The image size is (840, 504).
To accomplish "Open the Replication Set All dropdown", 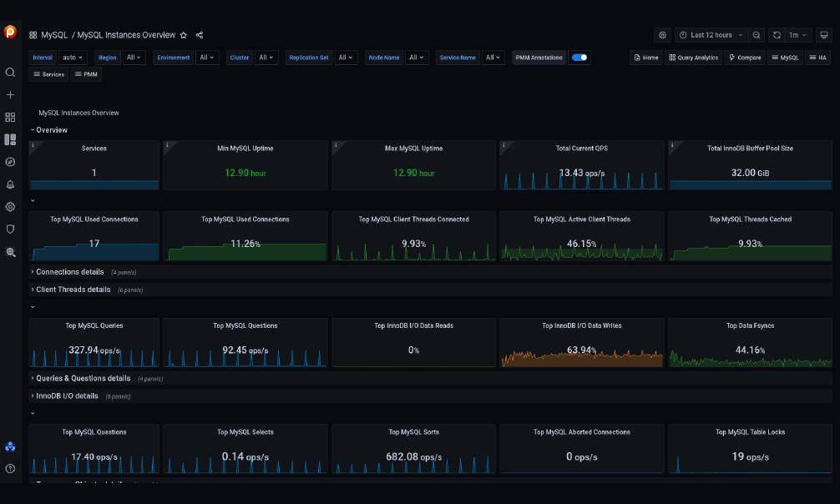I will [x=346, y=58].
